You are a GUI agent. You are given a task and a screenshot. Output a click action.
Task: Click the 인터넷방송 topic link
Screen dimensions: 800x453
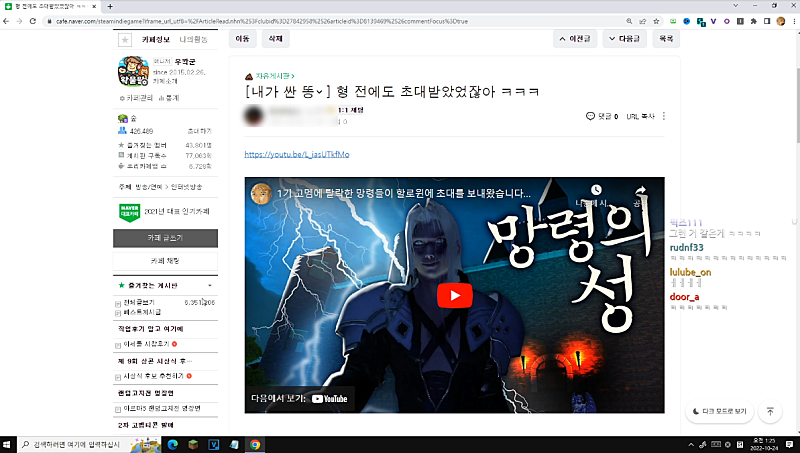tap(186, 187)
